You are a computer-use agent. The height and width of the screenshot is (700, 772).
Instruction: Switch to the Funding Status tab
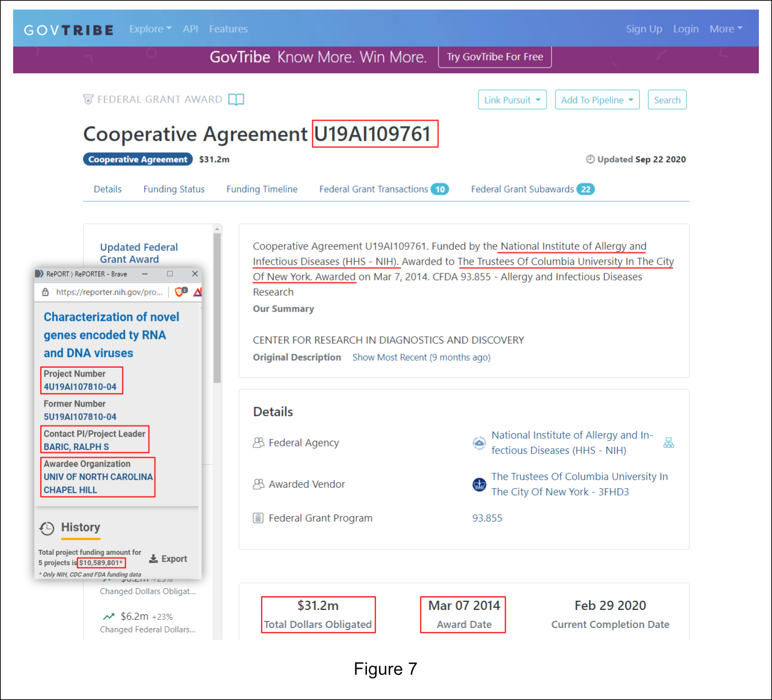coord(174,189)
